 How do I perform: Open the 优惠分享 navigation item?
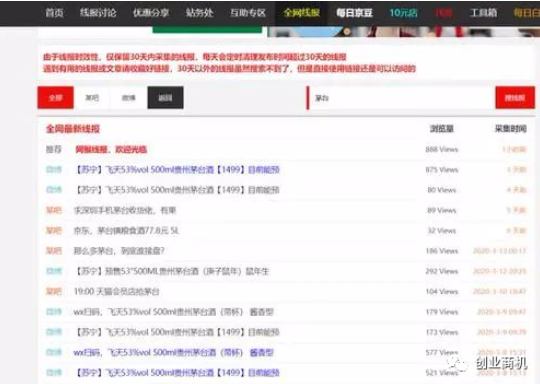click(151, 13)
